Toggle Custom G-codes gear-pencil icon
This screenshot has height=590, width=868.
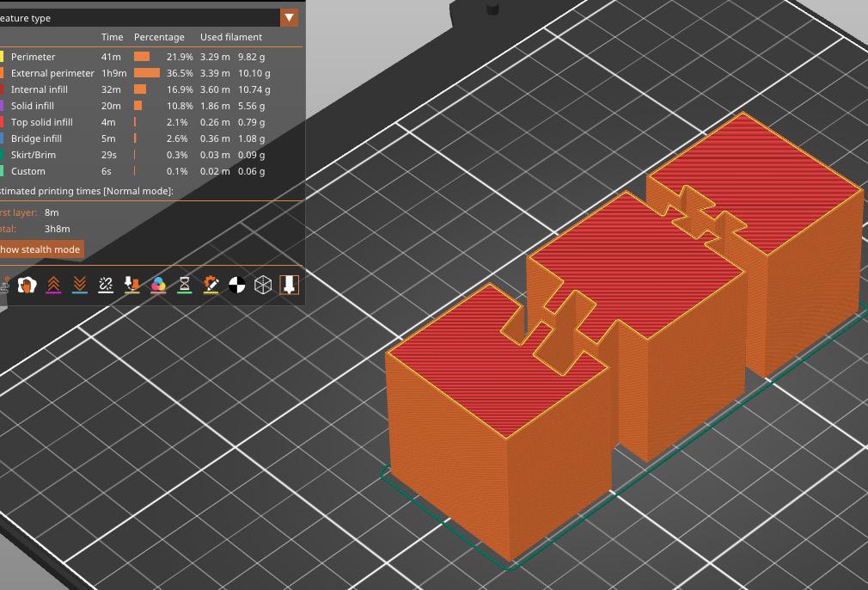click(x=211, y=285)
